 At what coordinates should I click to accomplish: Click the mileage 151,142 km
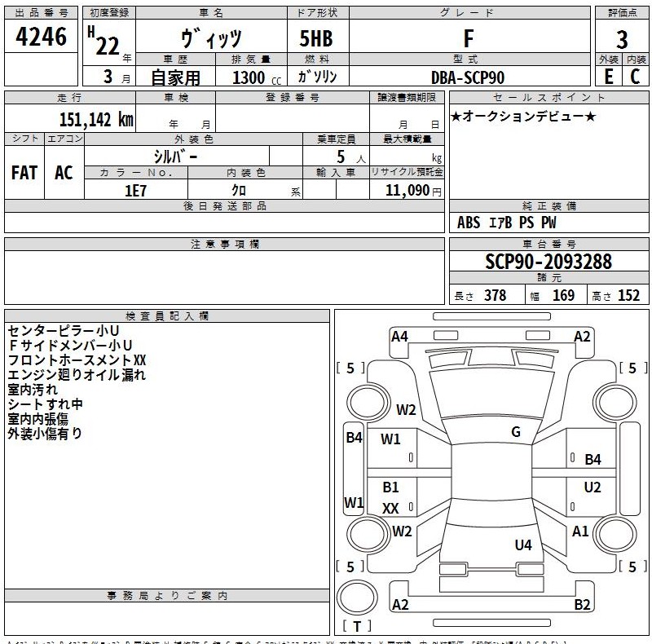pos(96,120)
